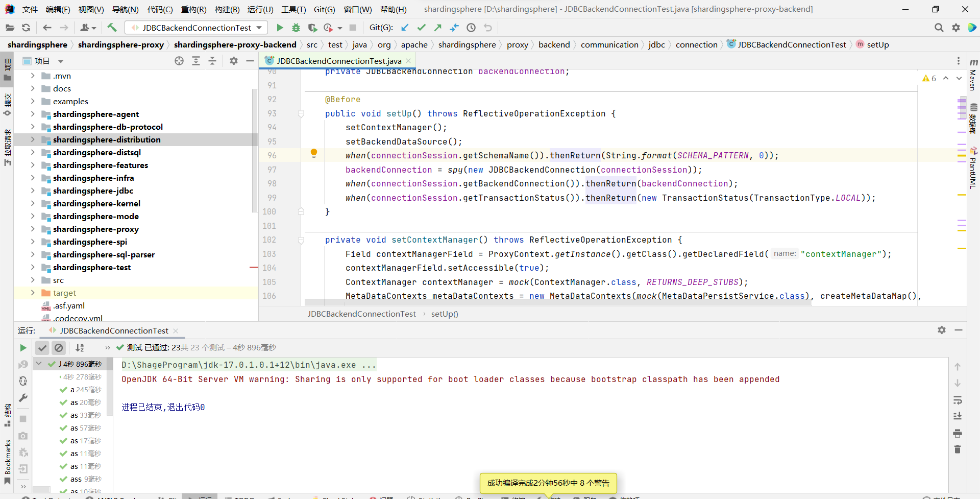Clear console with trash icon

pos(958,449)
